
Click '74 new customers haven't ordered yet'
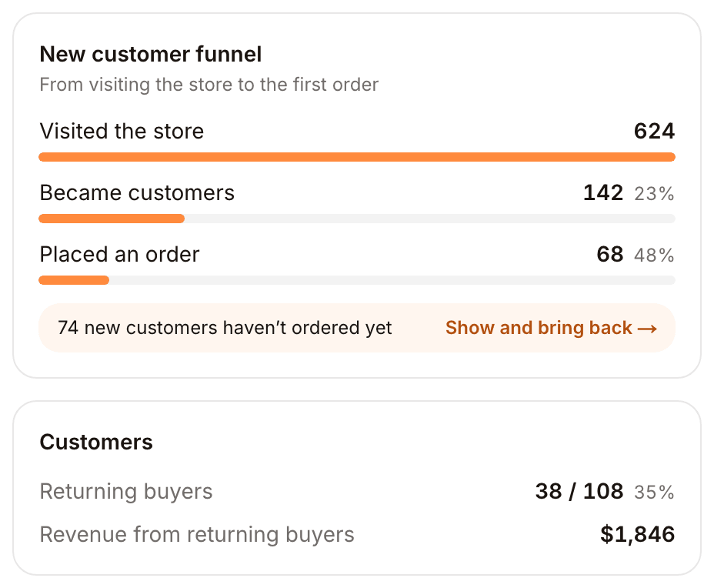point(225,328)
